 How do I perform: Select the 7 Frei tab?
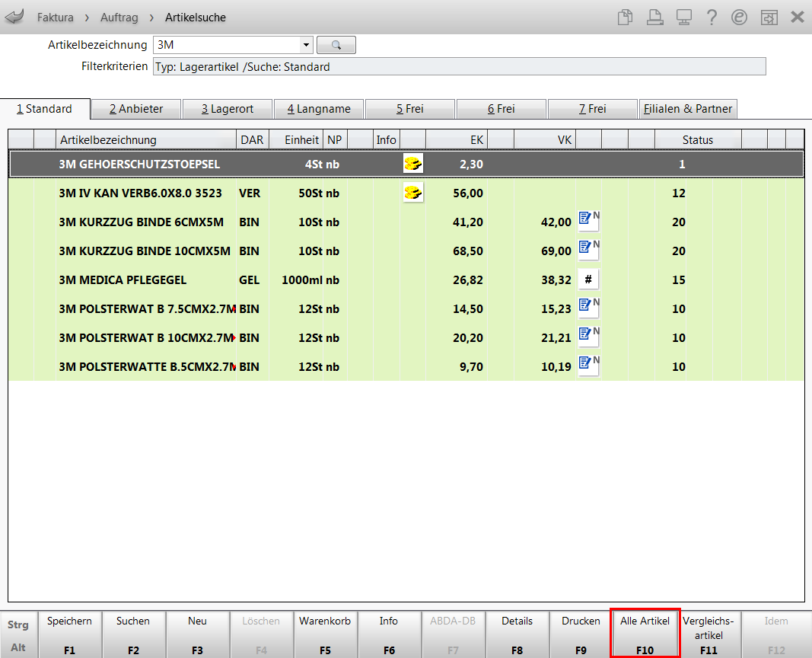(x=592, y=109)
